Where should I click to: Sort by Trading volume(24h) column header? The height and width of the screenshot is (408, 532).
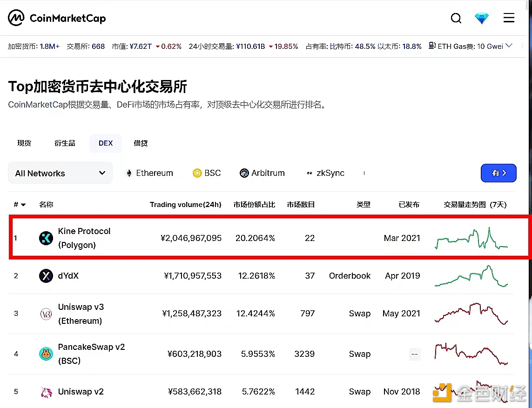(x=186, y=205)
